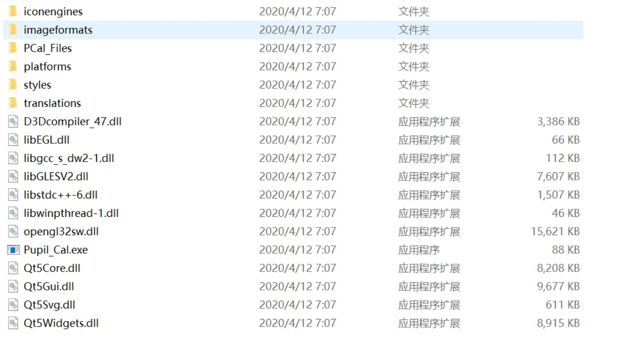Click the libEGL.dll file name
The image size is (644, 341).
pyautogui.click(x=47, y=140)
